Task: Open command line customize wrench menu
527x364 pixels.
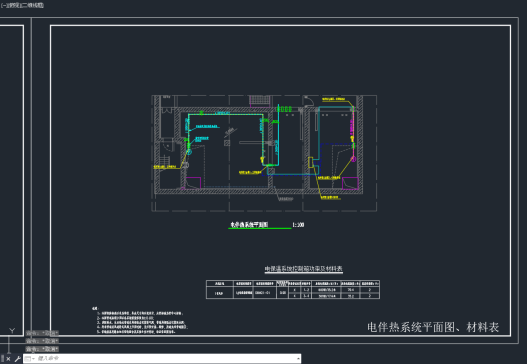Action: [x=17, y=359]
